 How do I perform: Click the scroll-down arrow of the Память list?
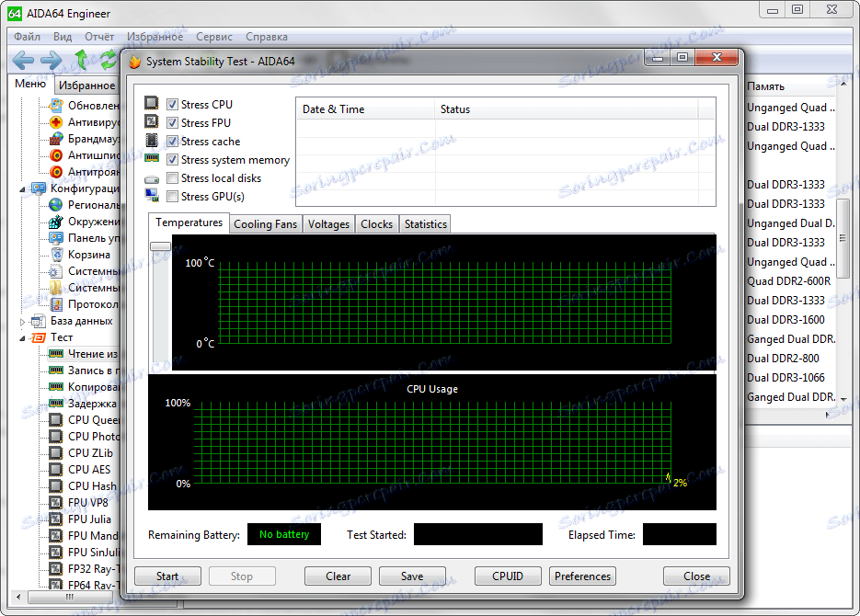click(843, 398)
